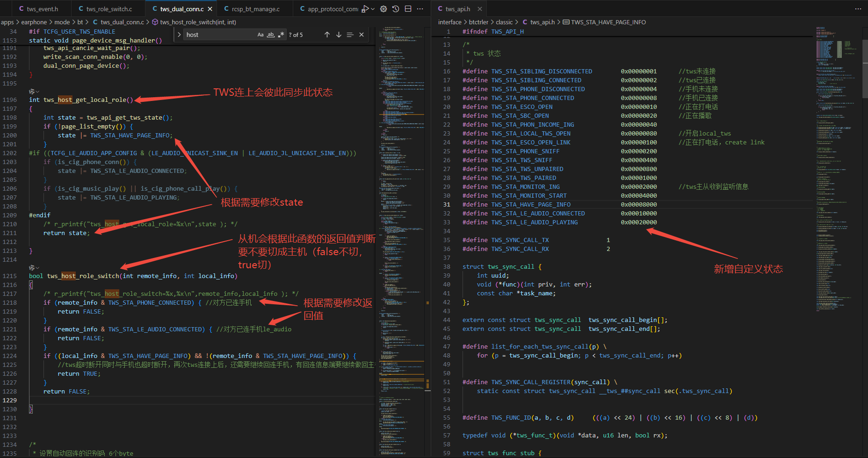Split the editor layout using the toolbar icon

coord(408,9)
